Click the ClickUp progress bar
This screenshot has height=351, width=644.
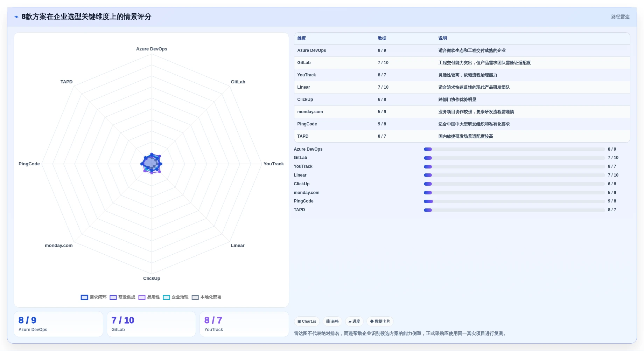pos(514,184)
